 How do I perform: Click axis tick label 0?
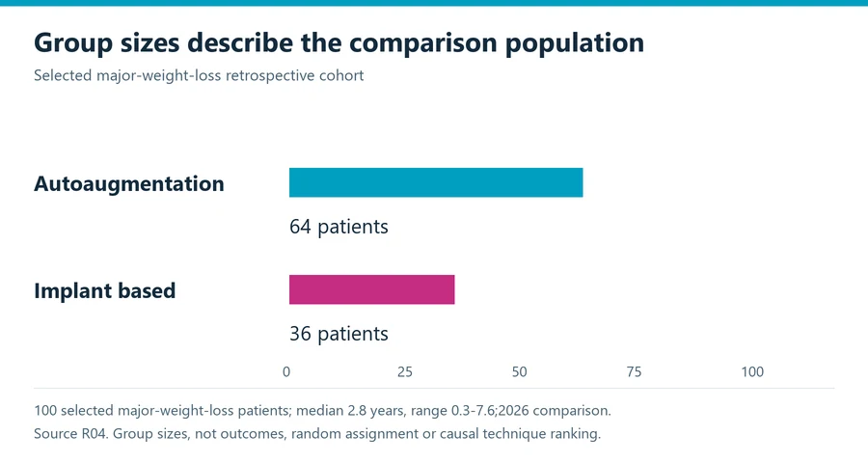pyautogui.click(x=286, y=371)
